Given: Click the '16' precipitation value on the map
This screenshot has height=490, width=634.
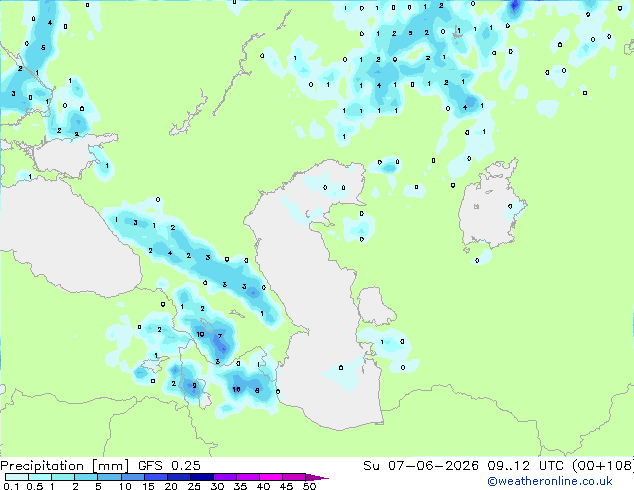Looking at the screenshot, I should 237,389.
